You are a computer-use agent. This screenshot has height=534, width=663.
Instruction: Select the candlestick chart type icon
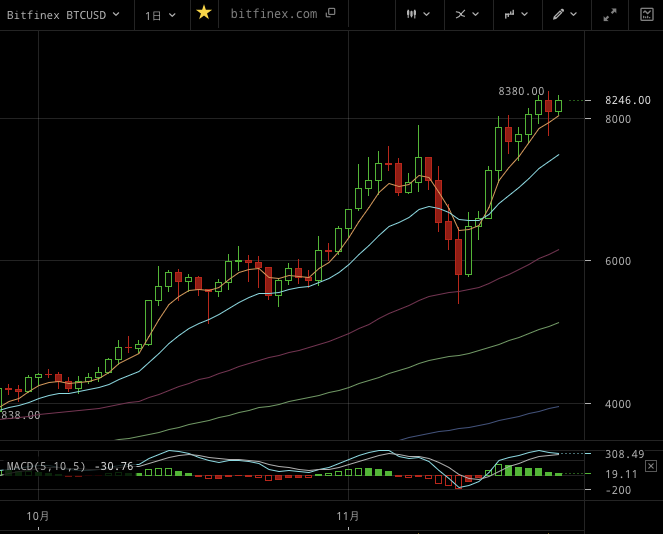[411, 14]
